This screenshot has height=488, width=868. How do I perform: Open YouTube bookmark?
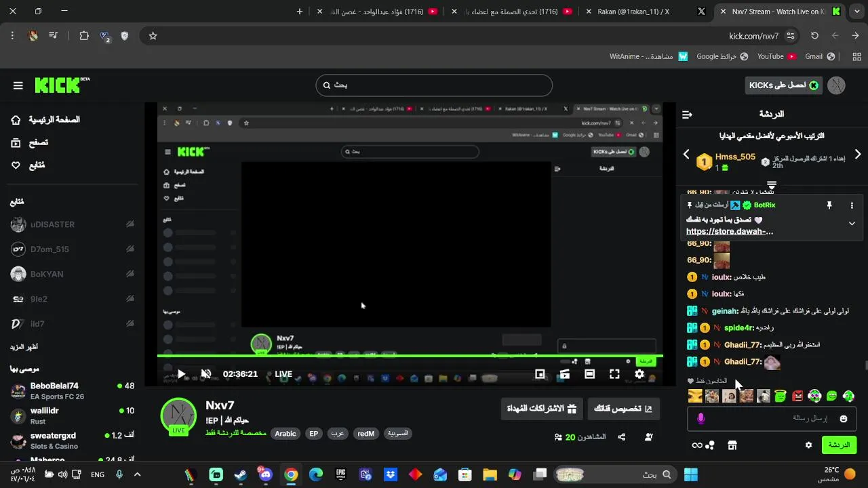click(777, 56)
